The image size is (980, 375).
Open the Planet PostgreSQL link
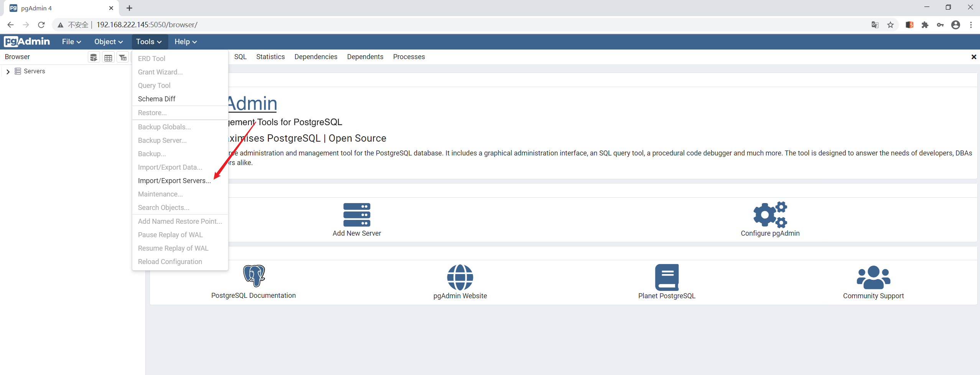pyautogui.click(x=667, y=296)
